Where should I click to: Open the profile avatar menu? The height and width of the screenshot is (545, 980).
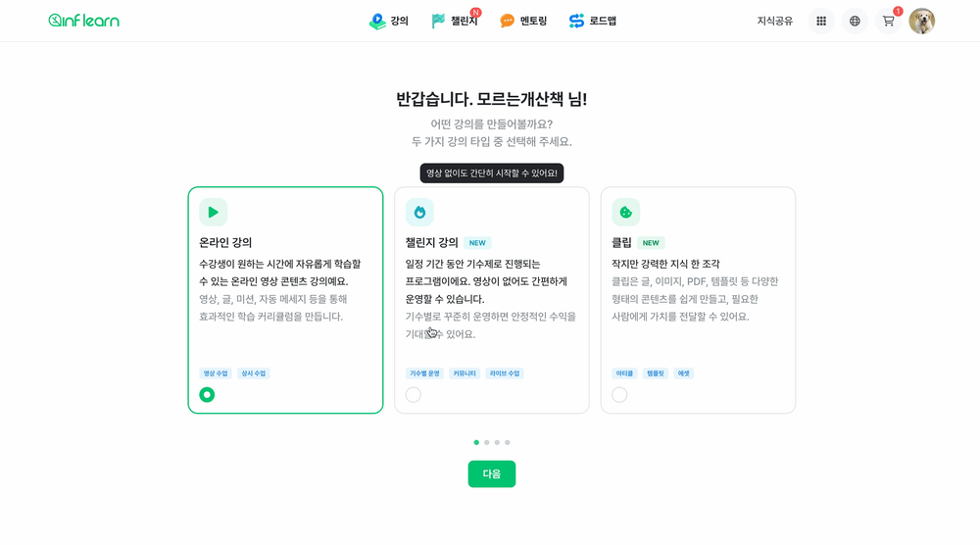922,22
